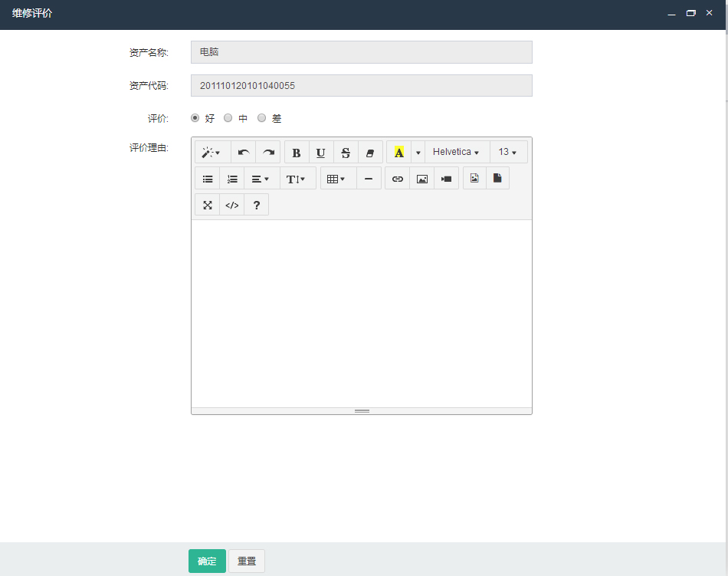
Task: Insert a hyperlink using the link icon
Action: click(x=397, y=179)
